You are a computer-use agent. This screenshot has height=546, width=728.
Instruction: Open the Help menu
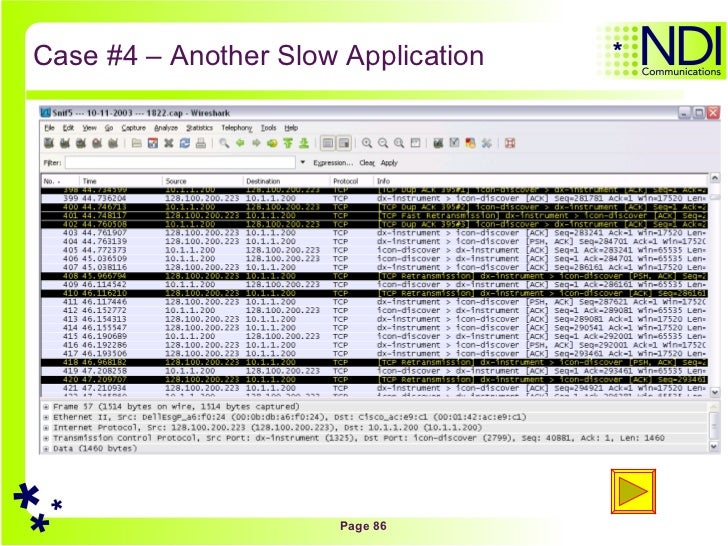[291, 128]
